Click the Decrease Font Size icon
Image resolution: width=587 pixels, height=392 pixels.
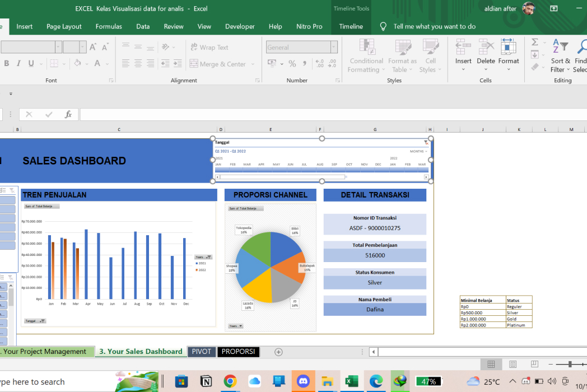coord(105,47)
